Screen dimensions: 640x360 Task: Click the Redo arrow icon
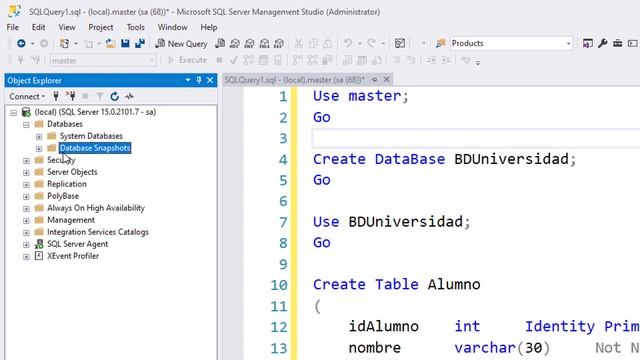[371, 43]
